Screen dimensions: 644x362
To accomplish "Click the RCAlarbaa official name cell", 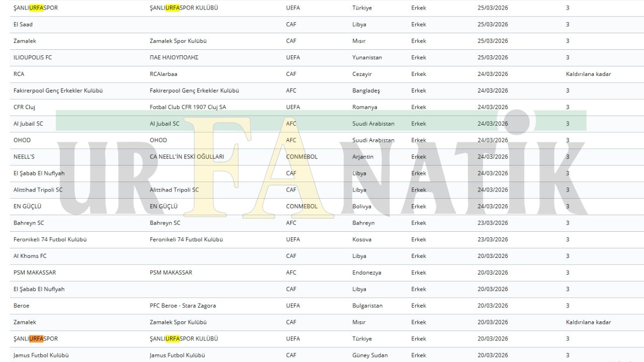I will click(164, 74).
